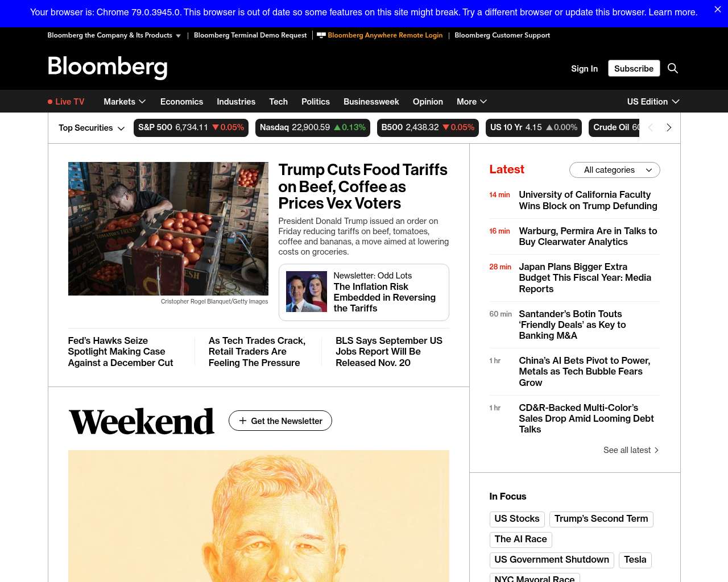This screenshot has height=582, width=728.
Task: Click the Live TV red dot indicator
Action: pyautogui.click(x=50, y=102)
